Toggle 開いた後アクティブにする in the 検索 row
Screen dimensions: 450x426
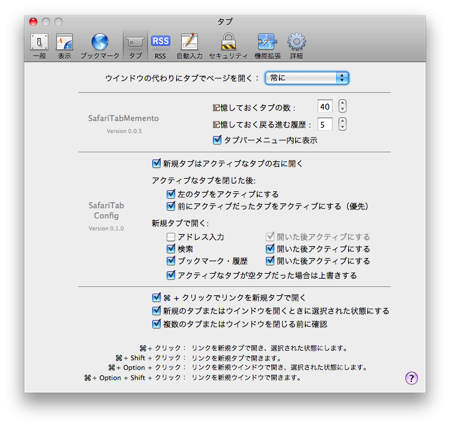[270, 249]
